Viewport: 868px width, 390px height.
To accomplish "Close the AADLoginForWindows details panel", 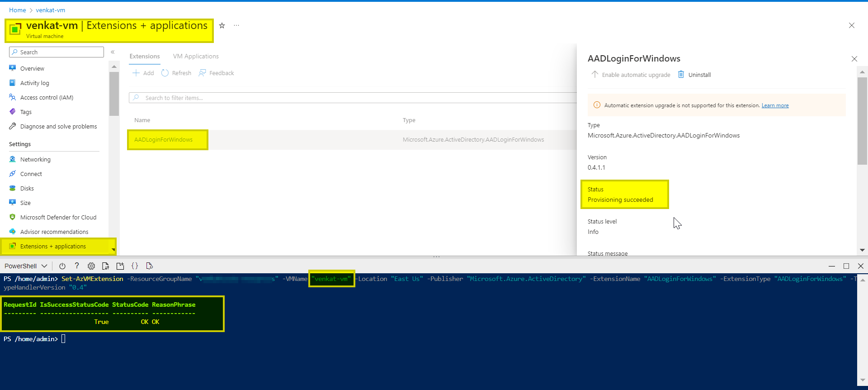I will 854,59.
